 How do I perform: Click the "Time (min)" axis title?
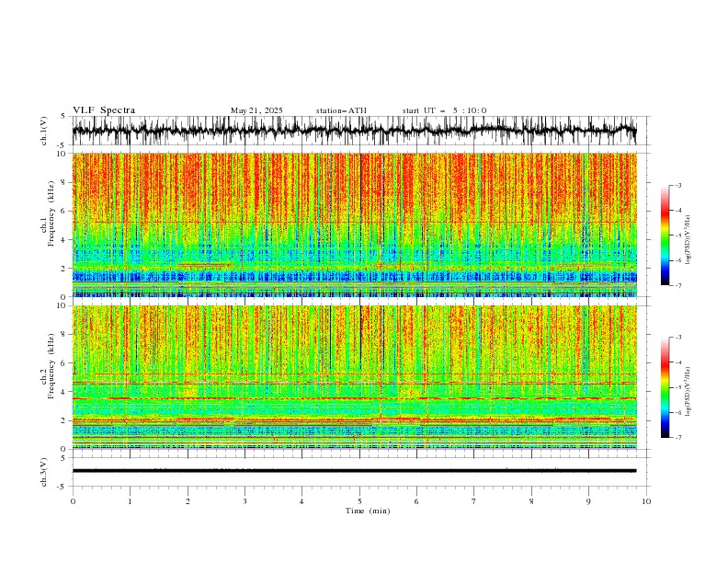coord(368,511)
